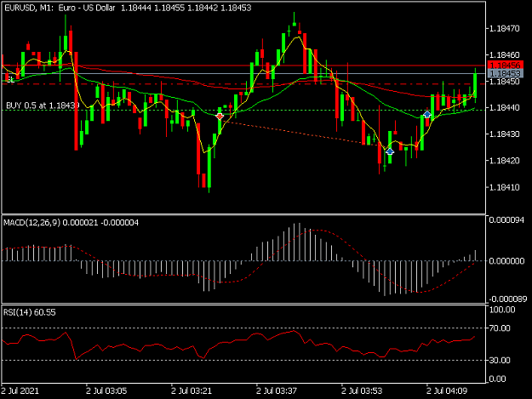Click the red sell arrow marker on the chart

[220, 117]
